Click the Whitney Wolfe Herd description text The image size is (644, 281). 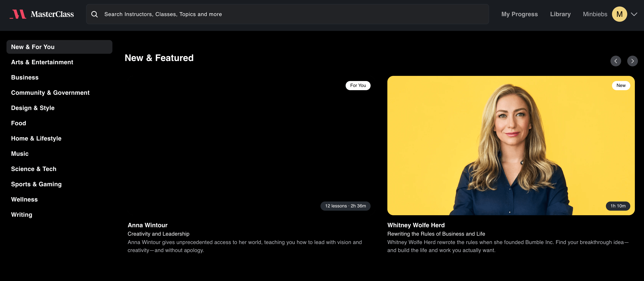508,246
